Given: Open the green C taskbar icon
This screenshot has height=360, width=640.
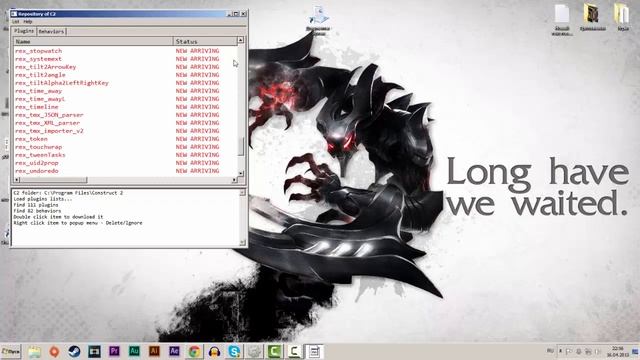Looking at the screenshot, I should (274, 351).
